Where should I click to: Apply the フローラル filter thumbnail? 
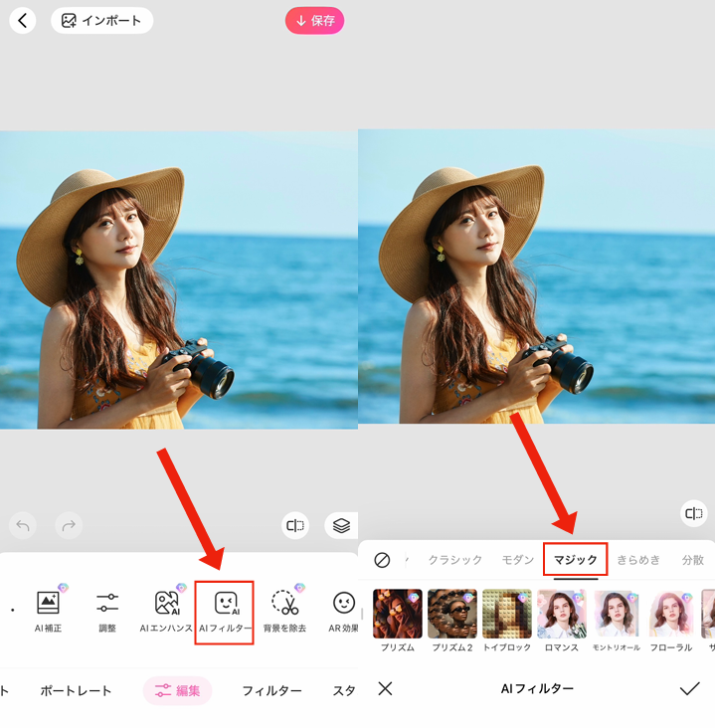(671, 614)
